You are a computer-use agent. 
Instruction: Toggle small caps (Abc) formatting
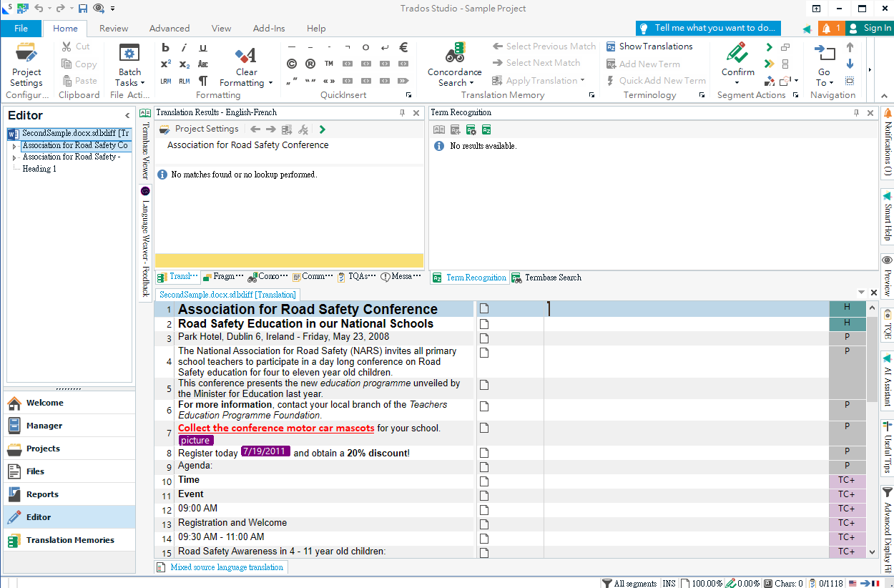coord(203,64)
